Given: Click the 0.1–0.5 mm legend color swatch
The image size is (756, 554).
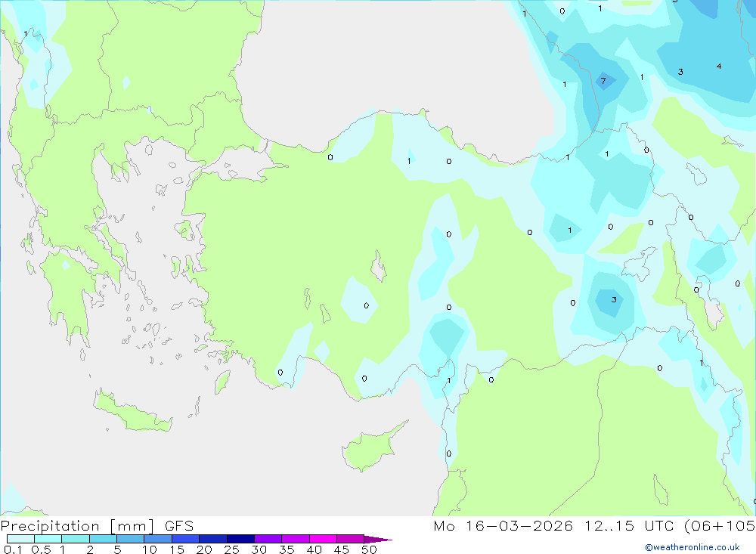Looking at the screenshot, I should [x=20, y=539].
